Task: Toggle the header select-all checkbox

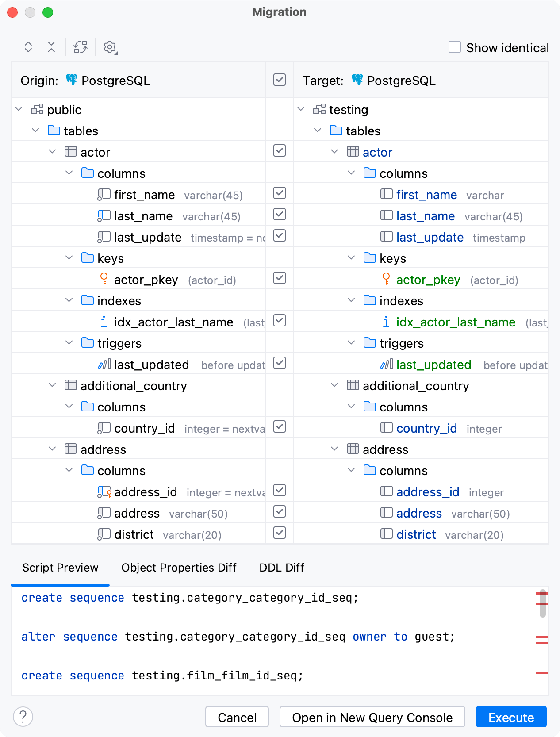Action: tap(280, 80)
